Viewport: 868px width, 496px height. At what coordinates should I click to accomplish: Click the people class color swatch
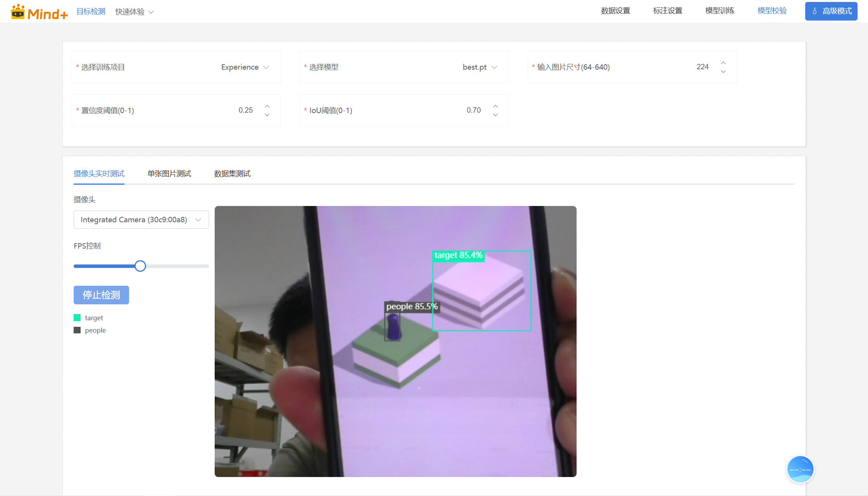click(77, 330)
